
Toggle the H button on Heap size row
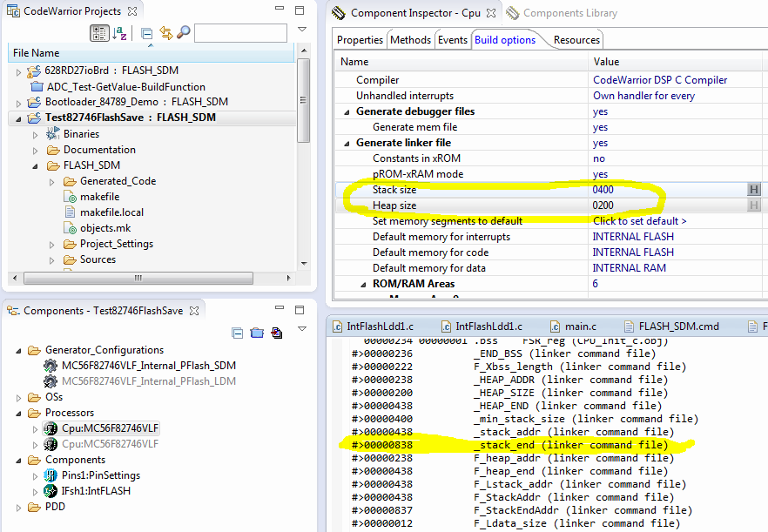pos(754,205)
